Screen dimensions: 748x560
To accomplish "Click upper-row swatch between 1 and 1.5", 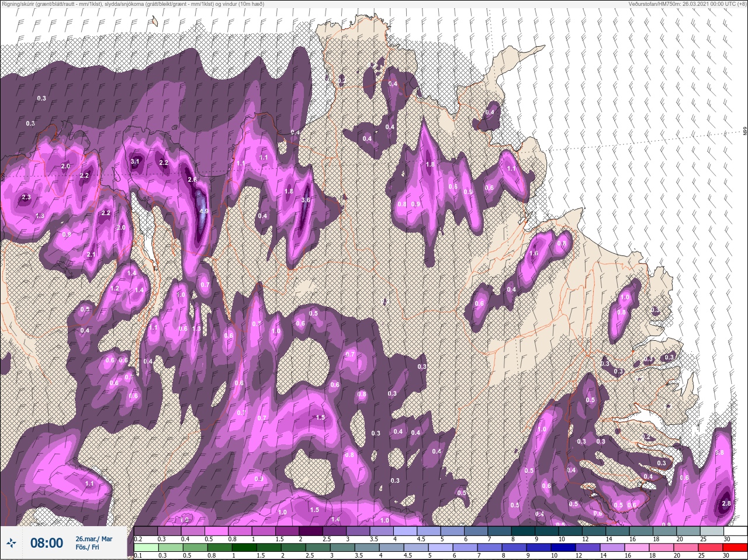I will tap(264, 531).
